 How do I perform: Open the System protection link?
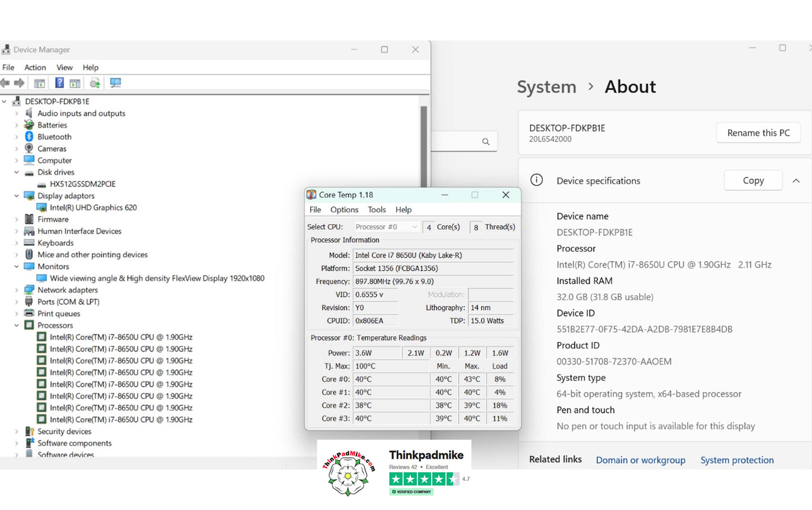point(737,460)
